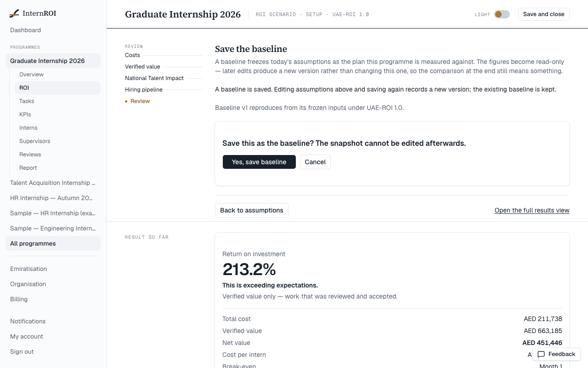
Task: Open the full results view link
Action: point(532,210)
